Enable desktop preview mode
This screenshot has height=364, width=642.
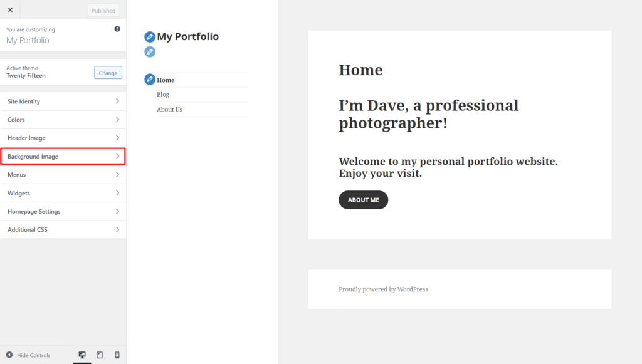click(82, 355)
